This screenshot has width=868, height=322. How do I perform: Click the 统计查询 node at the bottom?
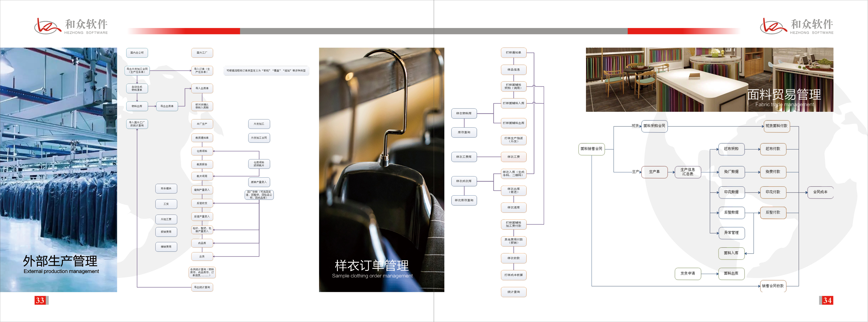tap(513, 292)
